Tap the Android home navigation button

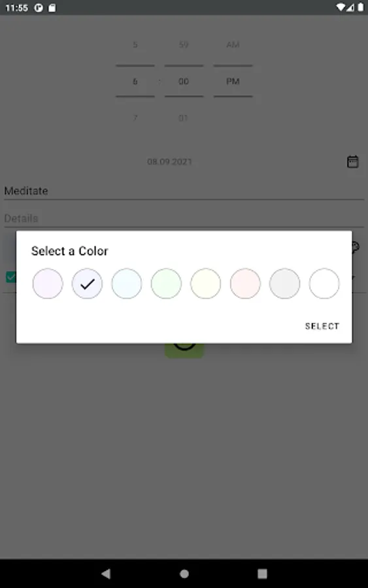click(x=184, y=574)
